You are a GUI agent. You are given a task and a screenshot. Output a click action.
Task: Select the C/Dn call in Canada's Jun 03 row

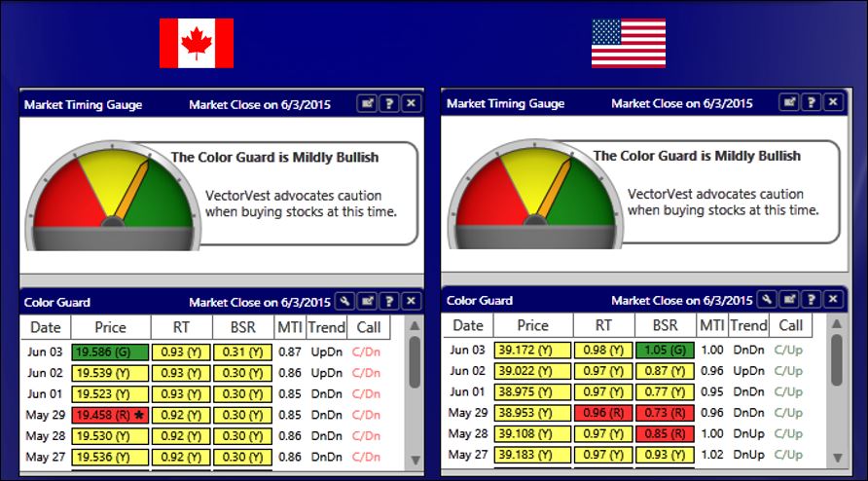[367, 351]
